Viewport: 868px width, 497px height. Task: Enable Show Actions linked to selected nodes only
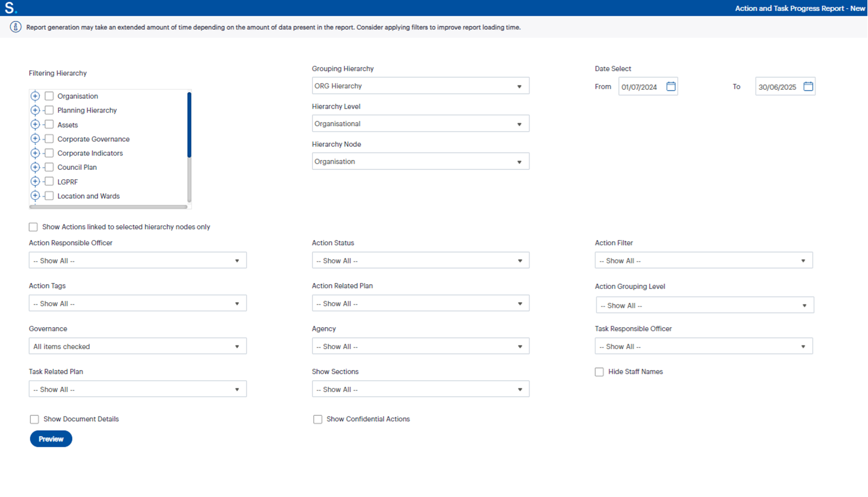34,227
